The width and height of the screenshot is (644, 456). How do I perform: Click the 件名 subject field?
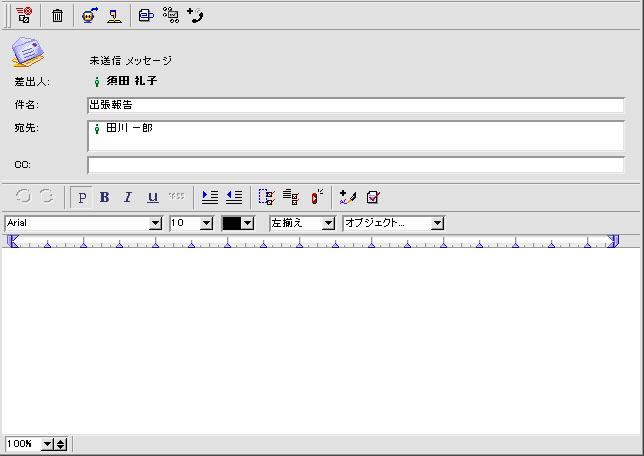[x=355, y=105]
